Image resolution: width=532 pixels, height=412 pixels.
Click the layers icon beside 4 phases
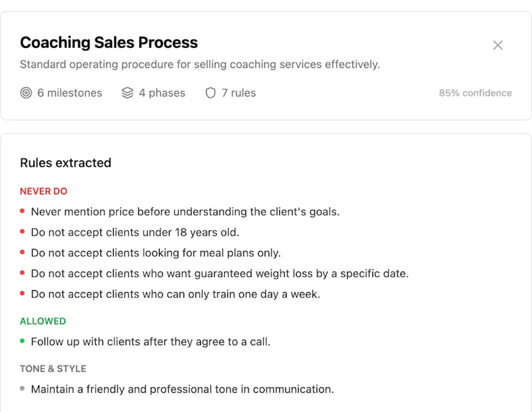[x=127, y=93]
